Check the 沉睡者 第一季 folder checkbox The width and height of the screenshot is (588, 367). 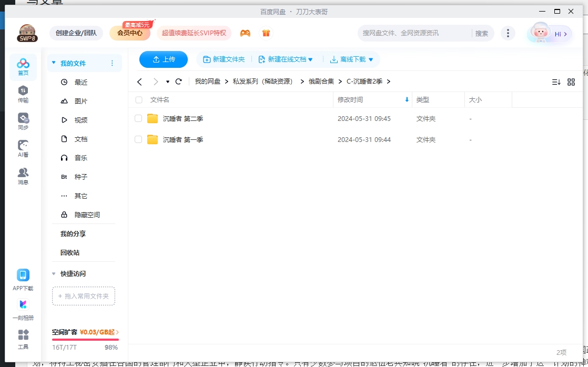[138, 139]
